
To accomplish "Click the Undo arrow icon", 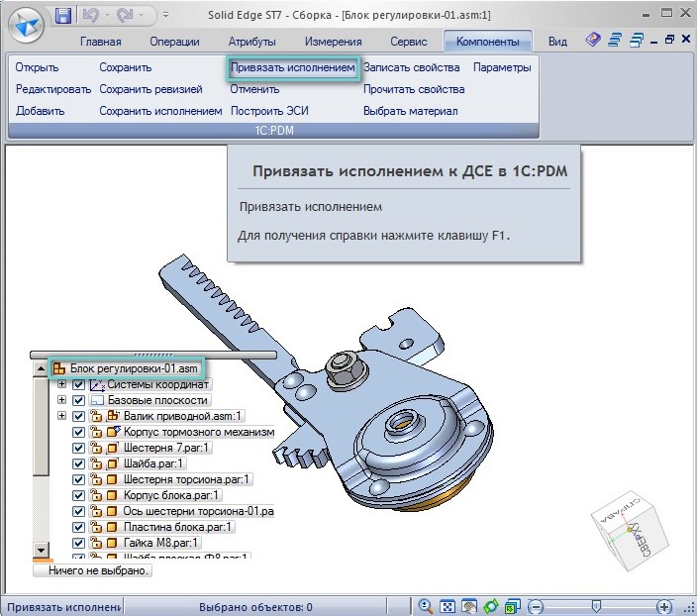I will click(x=90, y=16).
